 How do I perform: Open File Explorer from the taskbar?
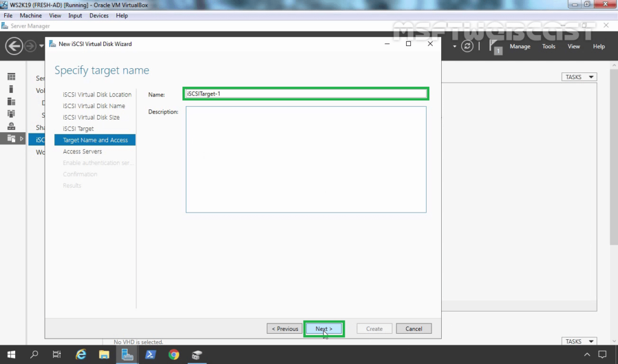(x=104, y=354)
